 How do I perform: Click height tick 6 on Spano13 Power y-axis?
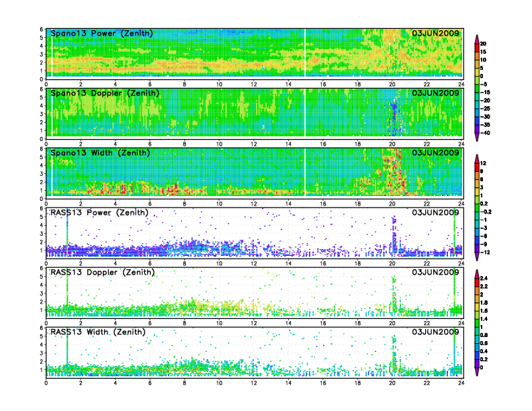(42, 30)
